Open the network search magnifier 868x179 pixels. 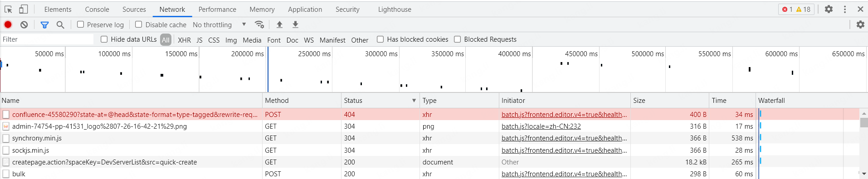tap(60, 24)
